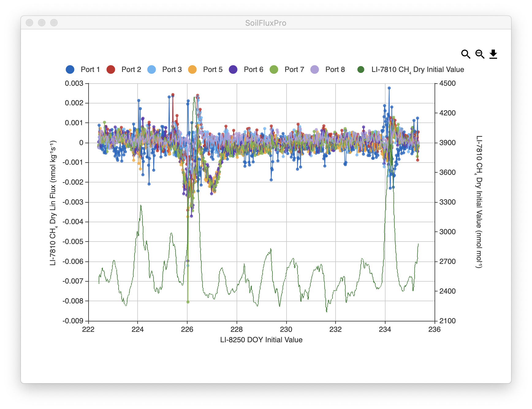Click the SoilFluxPro window title text
Image resolution: width=532 pixels, height=409 pixels.
point(266,23)
